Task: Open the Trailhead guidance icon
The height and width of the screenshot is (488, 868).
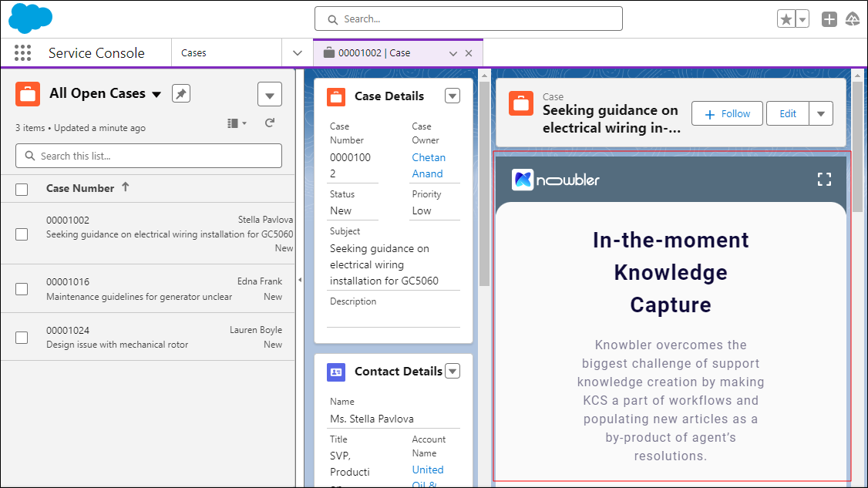Action: point(853,19)
